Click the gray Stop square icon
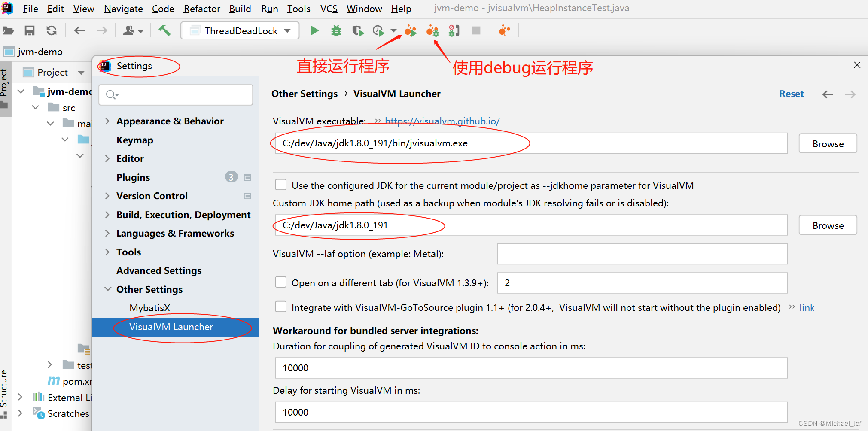The height and width of the screenshot is (431, 868). (x=476, y=30)
